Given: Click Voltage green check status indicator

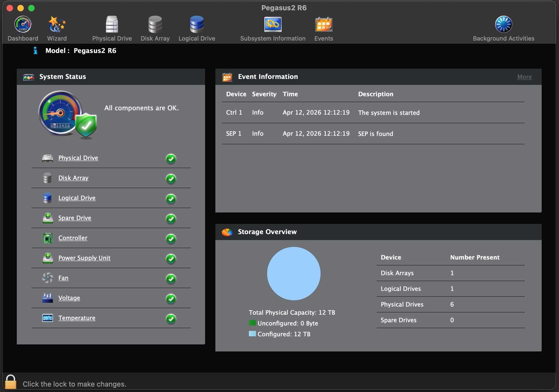Looking at the screenshot, I should 171,298.
